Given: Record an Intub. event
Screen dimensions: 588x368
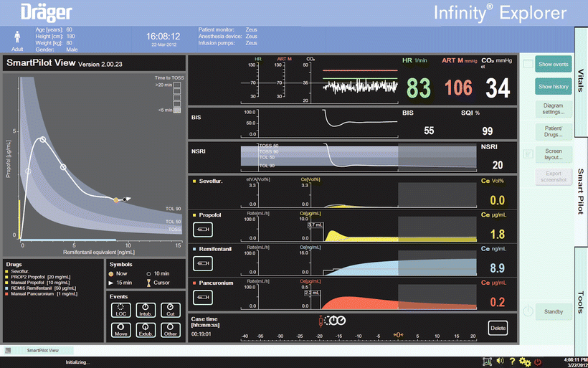Looking at the screenshot, I should click(x=145, y=311).
